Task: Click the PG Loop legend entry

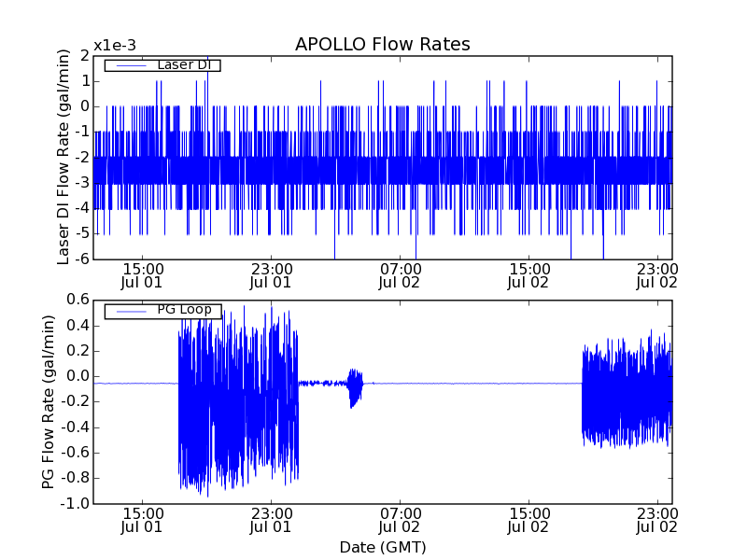Action: [162, 312]
